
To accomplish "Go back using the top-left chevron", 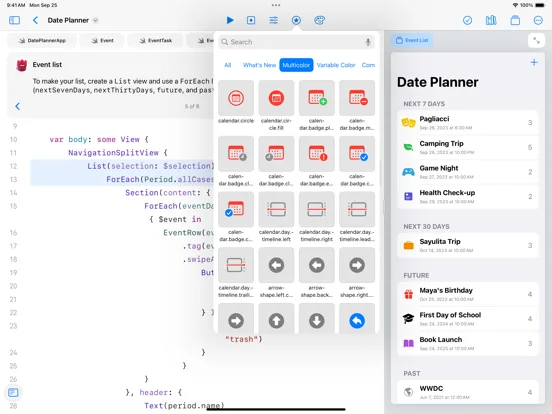I will coord(35,20).
